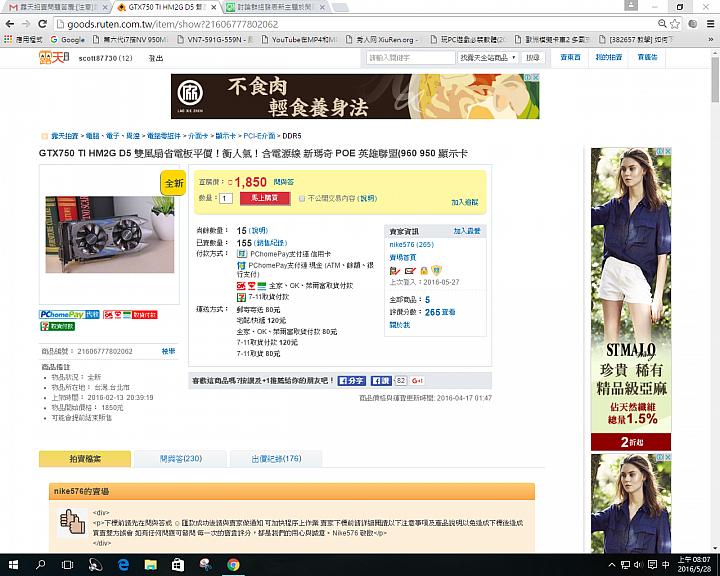Screen dimensions: 720x576
Task: Click the search submit button
Action: click(533, 58)
